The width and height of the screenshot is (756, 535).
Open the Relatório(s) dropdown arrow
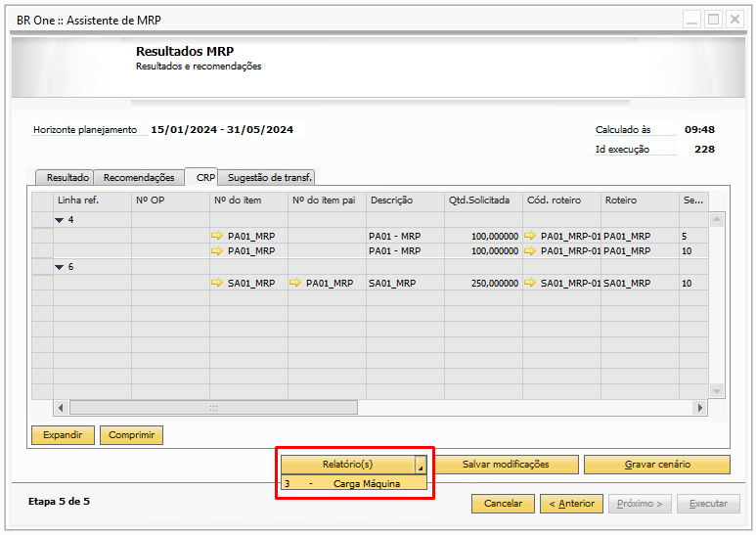pyautogui.click(x=421, y=466)
